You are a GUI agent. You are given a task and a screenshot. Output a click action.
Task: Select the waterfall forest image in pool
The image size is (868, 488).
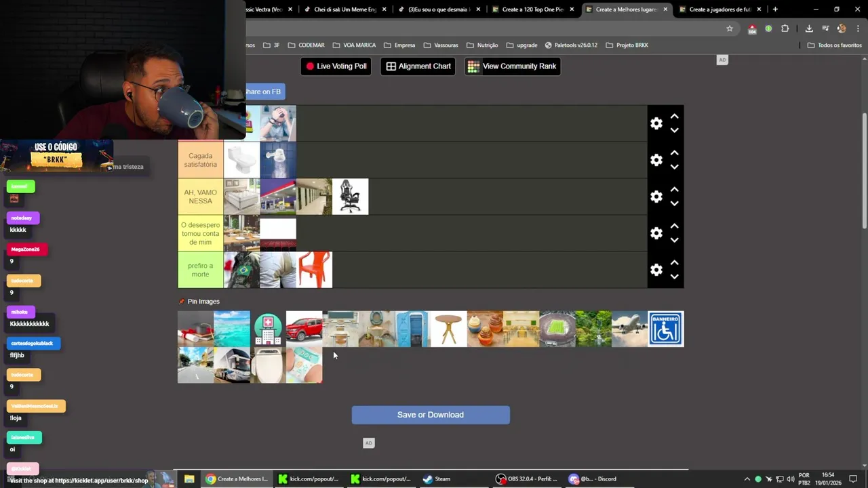coord(593,329)
